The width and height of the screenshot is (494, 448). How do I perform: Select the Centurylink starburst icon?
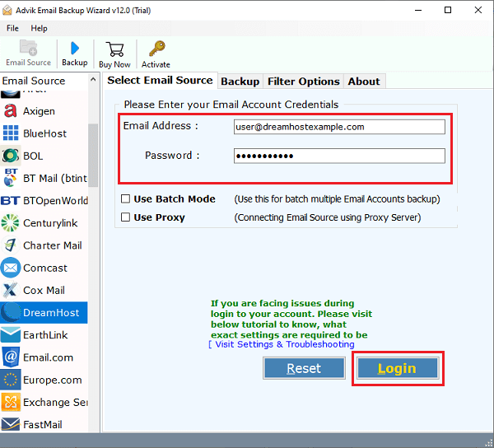pyautogui.click(x=11, y=222)
